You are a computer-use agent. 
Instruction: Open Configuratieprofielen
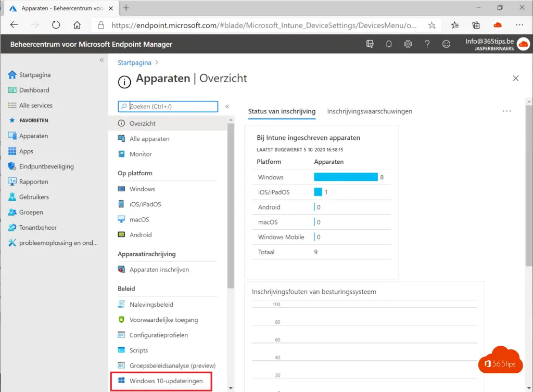pyautogui.click(x=158, y=335)
